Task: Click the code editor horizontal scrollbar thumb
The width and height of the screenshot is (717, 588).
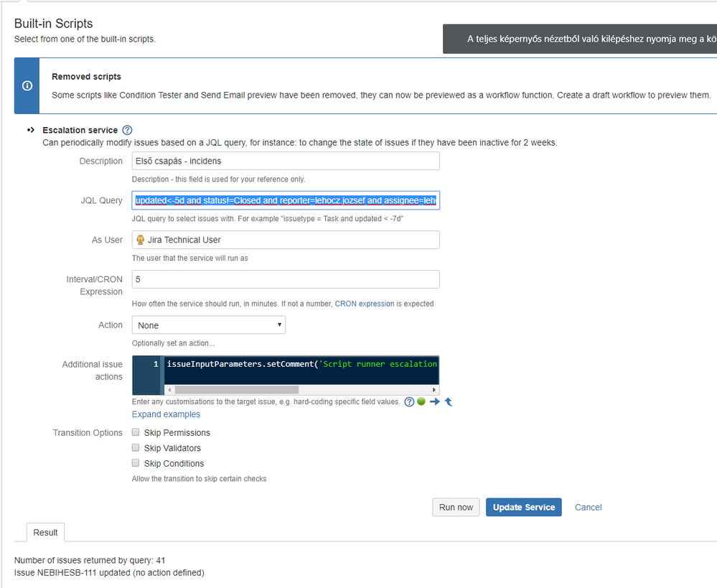Action: click(x=237, y=390)
